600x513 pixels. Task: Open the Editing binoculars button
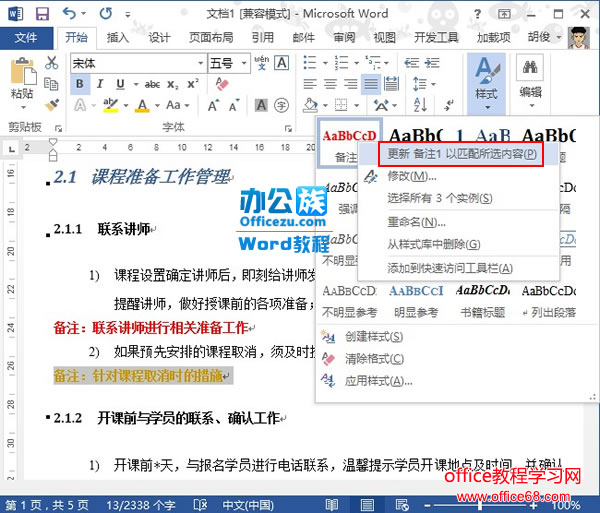(530, 81)
